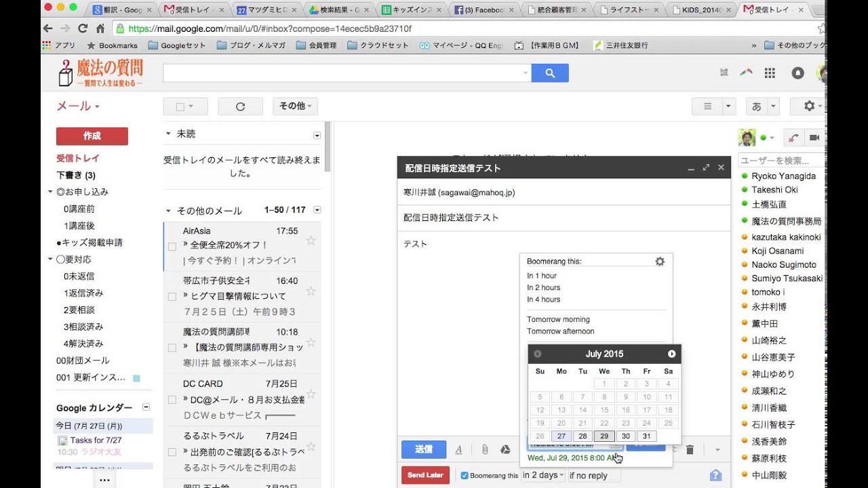868x488 pixels.
Task: Select the DC CARD email checkbox
Action: [x=172, y=399]
